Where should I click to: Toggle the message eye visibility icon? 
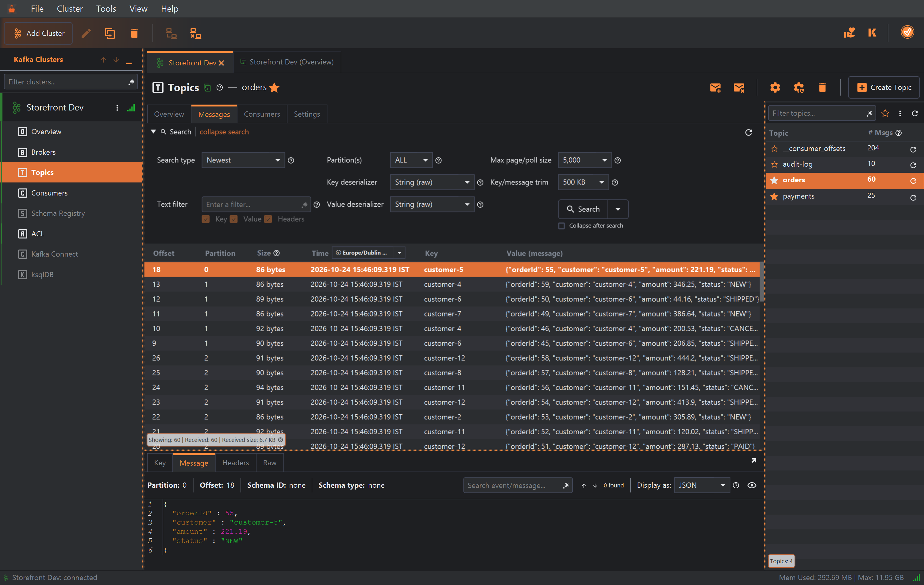click(752, 485)
